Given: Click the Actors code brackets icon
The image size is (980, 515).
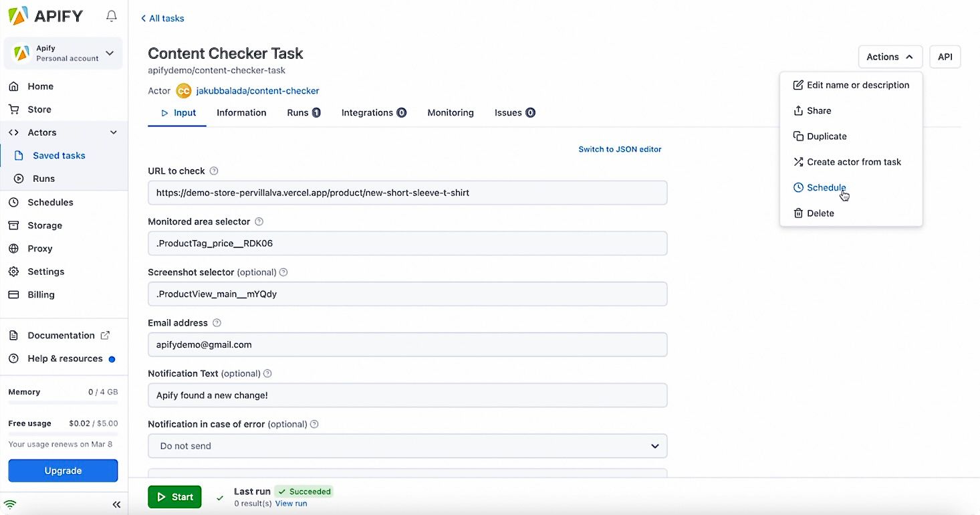Looking at the screenshot, I should tap(13, 132).
